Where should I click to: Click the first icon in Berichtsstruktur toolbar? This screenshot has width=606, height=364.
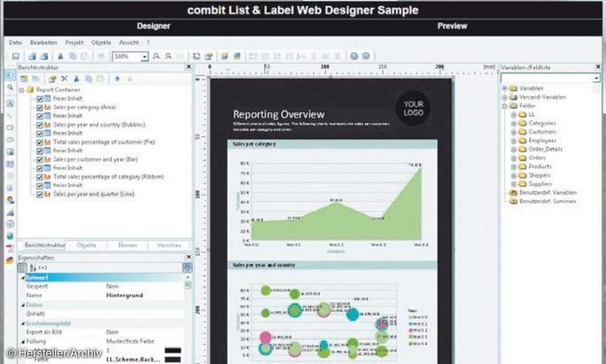pyautogui.click(x=24, y=79)
